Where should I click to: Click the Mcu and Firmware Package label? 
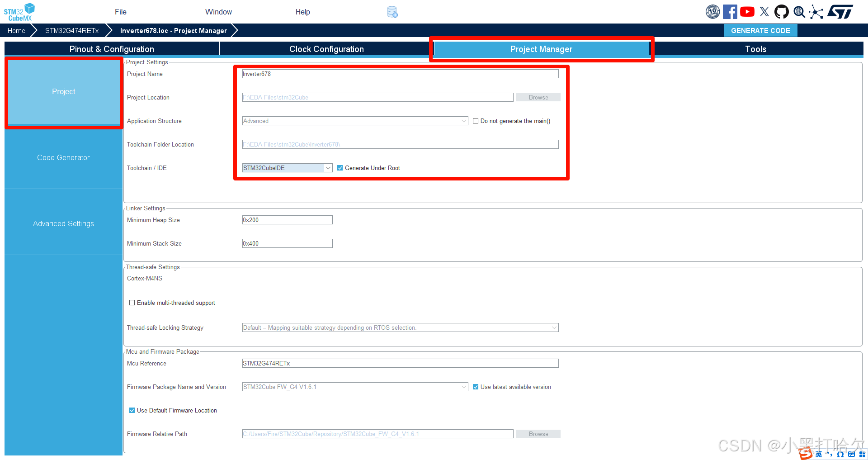[x=163, y=351]
